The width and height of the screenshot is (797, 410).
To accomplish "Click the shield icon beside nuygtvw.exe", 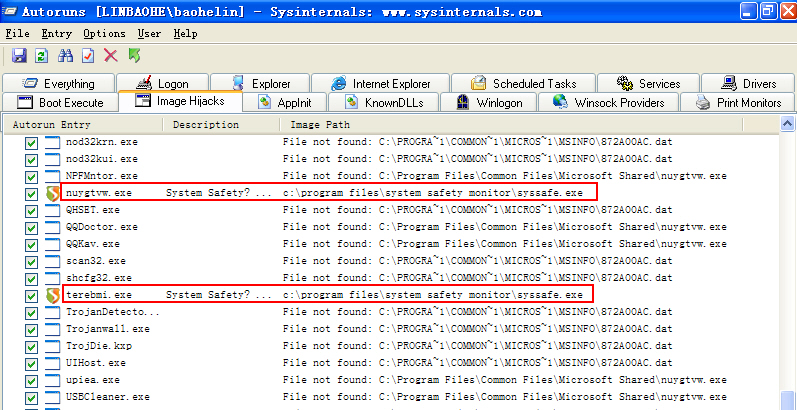I will click(52, 194).
